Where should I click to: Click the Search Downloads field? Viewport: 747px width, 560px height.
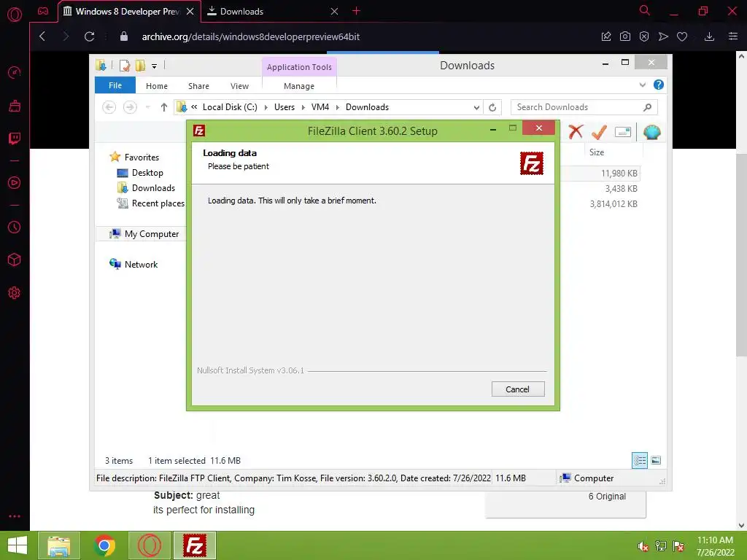pos(584,107)
